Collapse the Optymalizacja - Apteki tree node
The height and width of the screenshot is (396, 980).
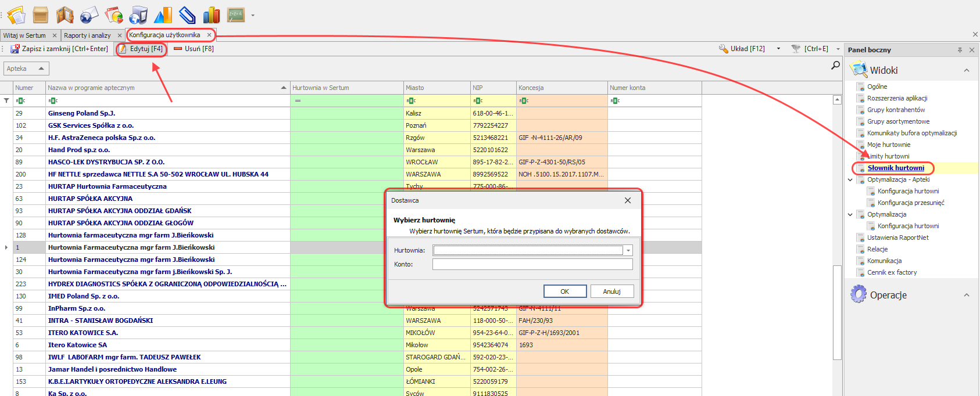tap(850, 180)
